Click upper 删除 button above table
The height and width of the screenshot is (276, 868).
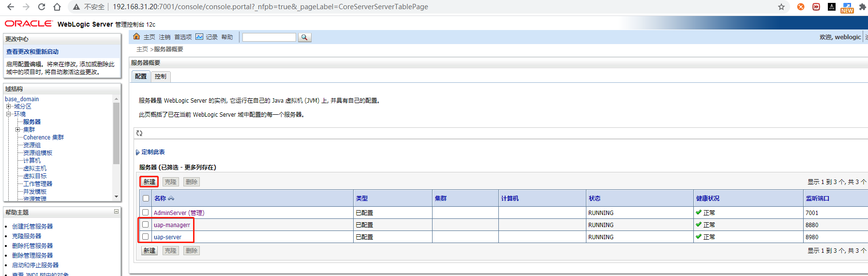point(192,182)
